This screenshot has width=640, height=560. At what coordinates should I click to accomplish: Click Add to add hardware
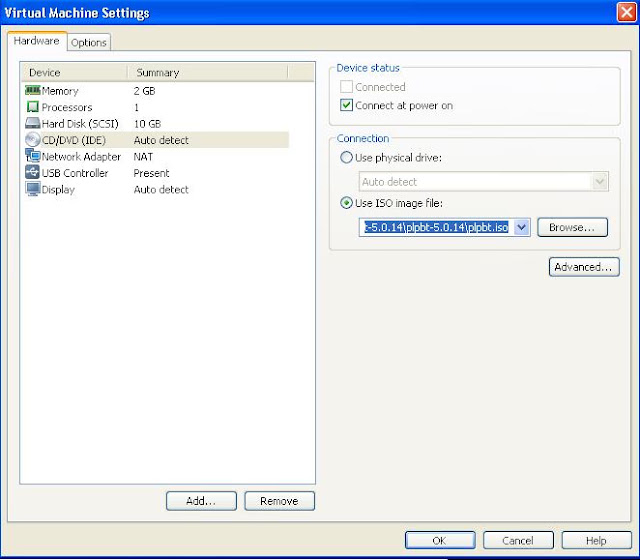[201, 501]
